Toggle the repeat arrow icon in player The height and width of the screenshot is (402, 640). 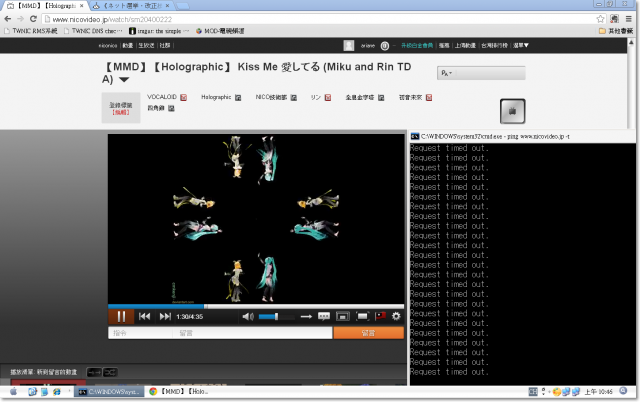pos(306,316)
